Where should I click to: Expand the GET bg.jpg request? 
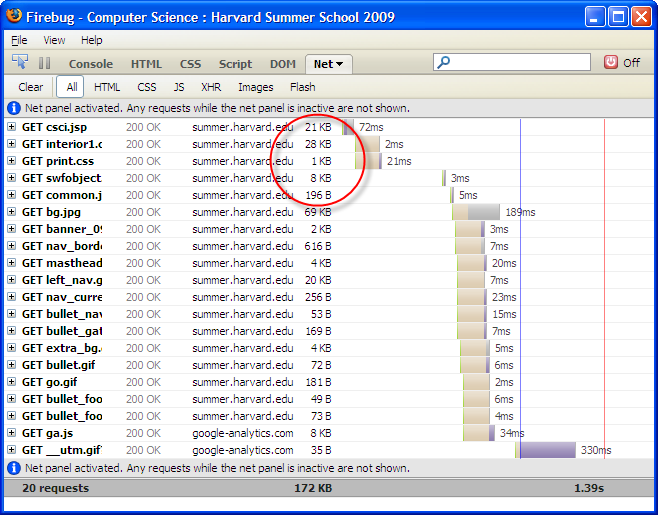point(11,212)
